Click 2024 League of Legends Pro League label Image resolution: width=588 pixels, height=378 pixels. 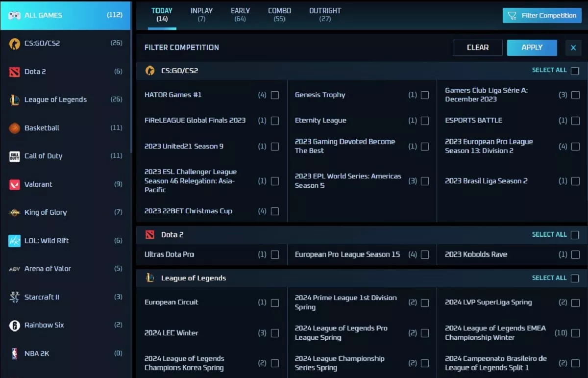tap(341, 332)
